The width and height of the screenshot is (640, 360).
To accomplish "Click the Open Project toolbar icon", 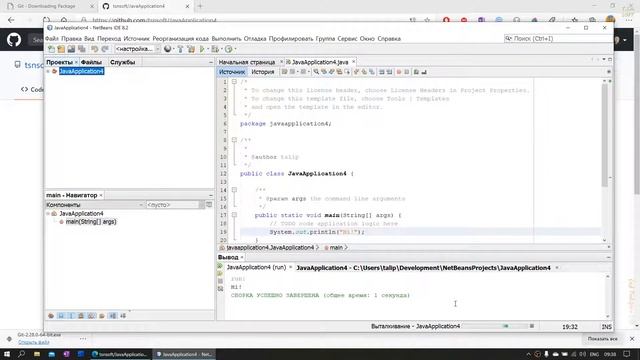I will 71,49.
